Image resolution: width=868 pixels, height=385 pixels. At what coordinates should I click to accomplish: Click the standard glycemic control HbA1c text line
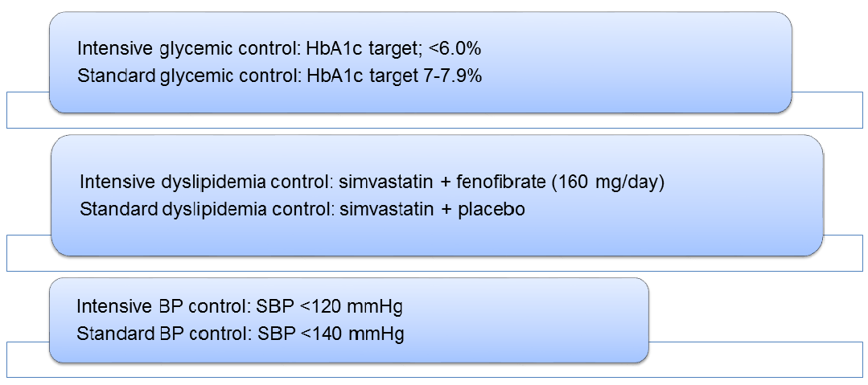click(x=280, y=76)
